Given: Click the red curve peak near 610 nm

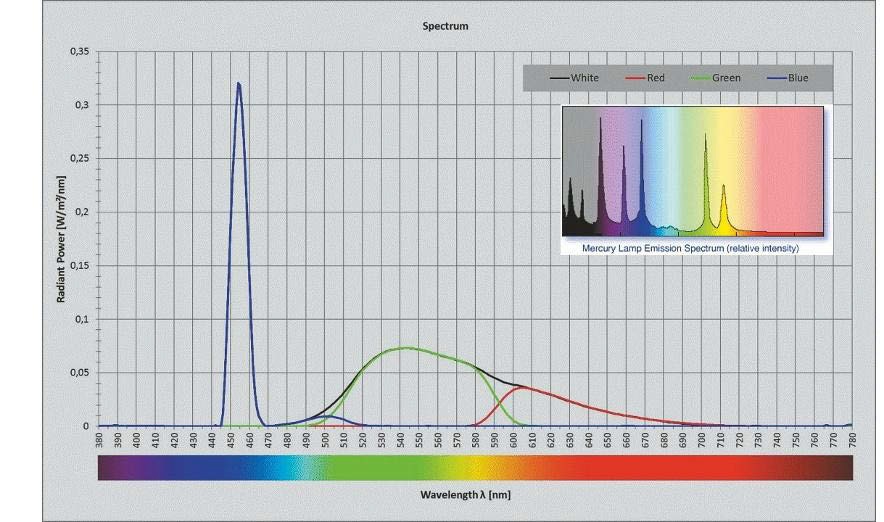Looking at the screenshot, I should 524,388.
